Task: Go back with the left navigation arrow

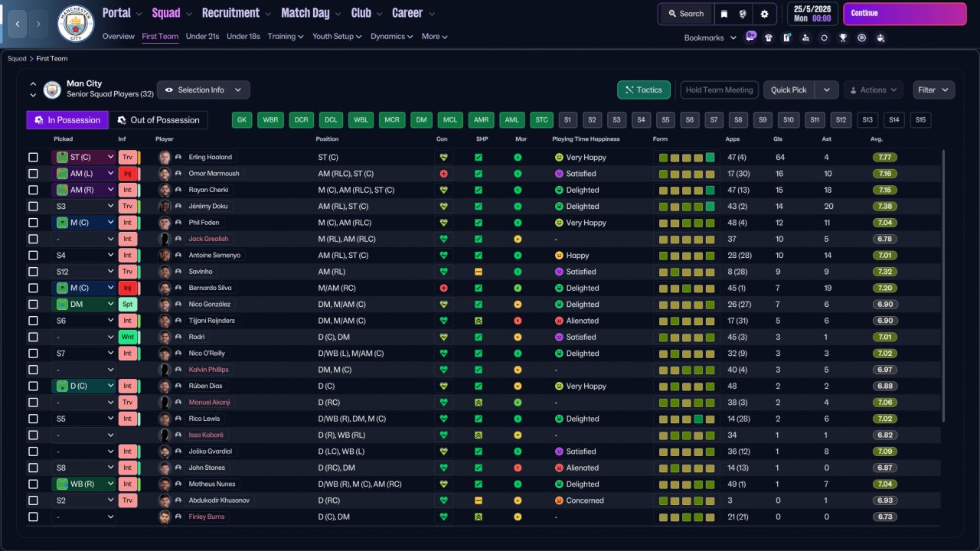Action: pos(17,24)
